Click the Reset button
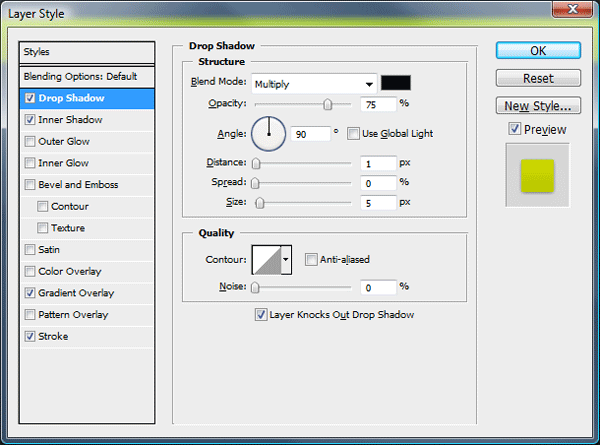This screenshot has height=445, width=600. (x=538, y=78)
